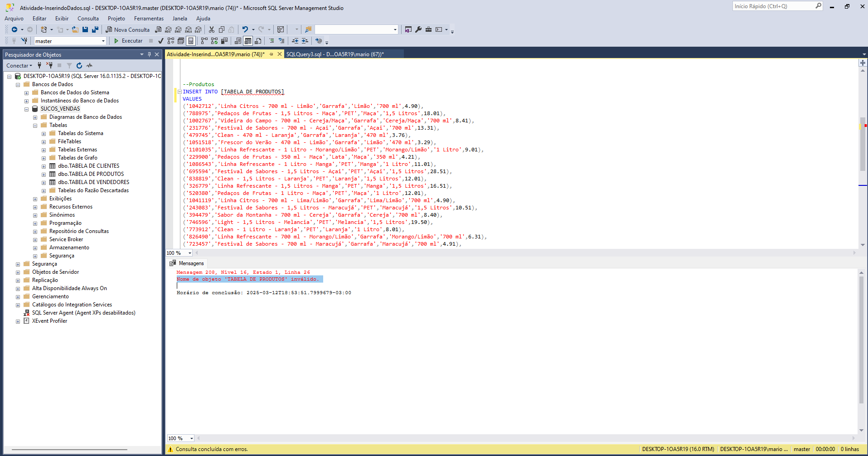
Task: Select SQL Server Agent node
Action: 83,313
